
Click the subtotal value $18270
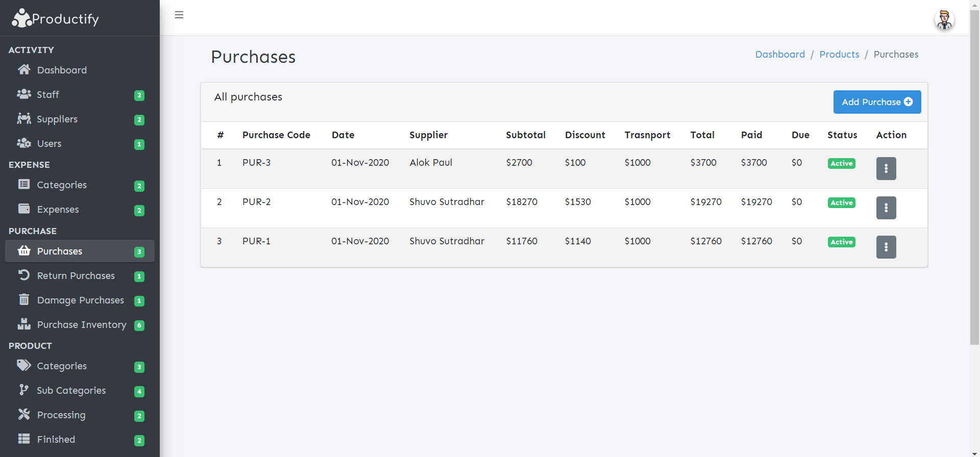coord(522,201)
